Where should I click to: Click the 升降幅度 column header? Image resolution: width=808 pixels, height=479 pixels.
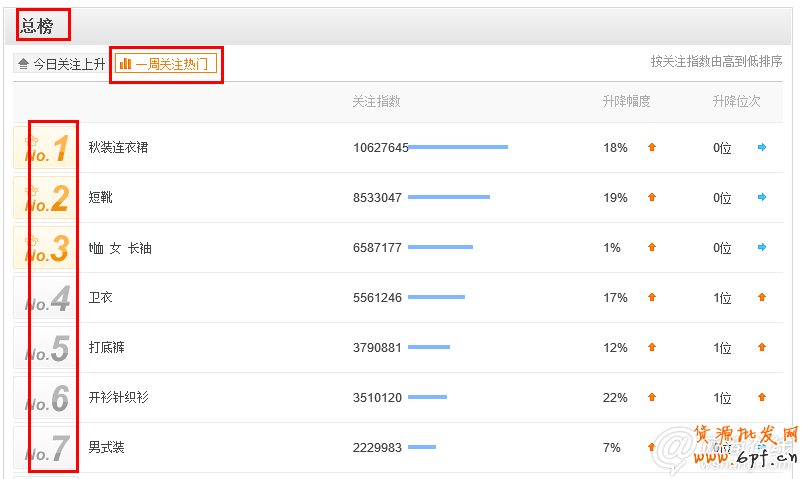[626, 102]
